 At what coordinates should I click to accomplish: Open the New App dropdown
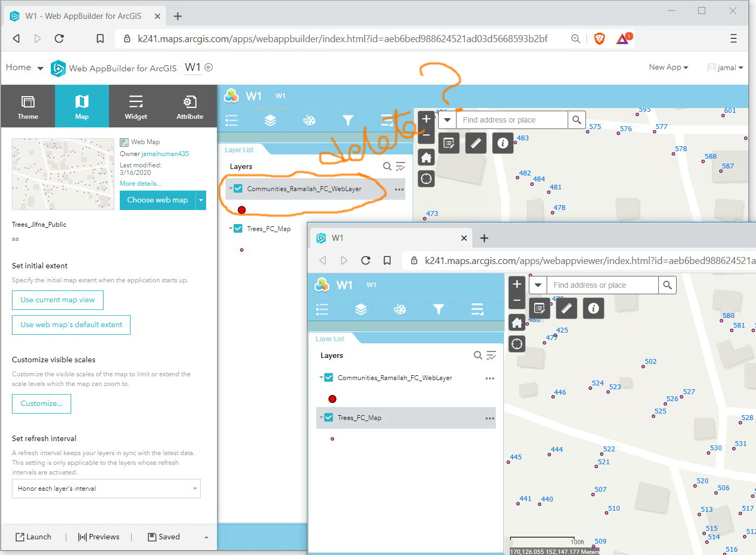(669, 67)
